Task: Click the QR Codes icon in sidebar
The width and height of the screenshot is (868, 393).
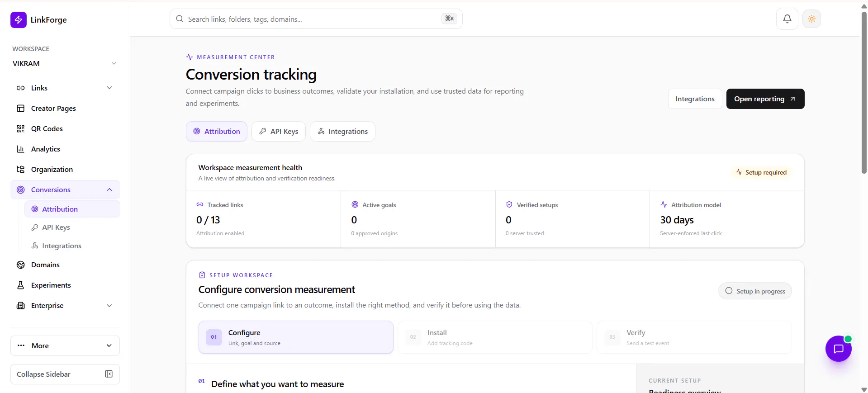Action: click(21, 129)
